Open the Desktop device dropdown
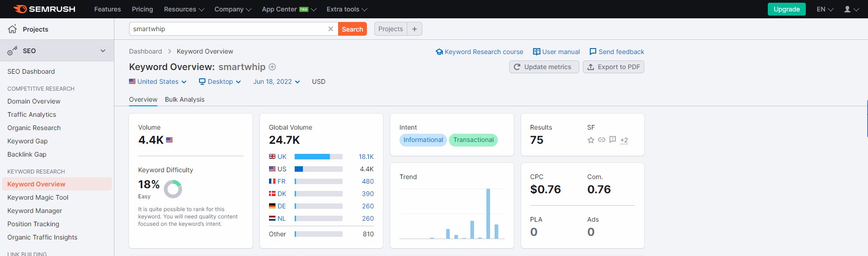The image size is (868, 256). coord(220,82)
